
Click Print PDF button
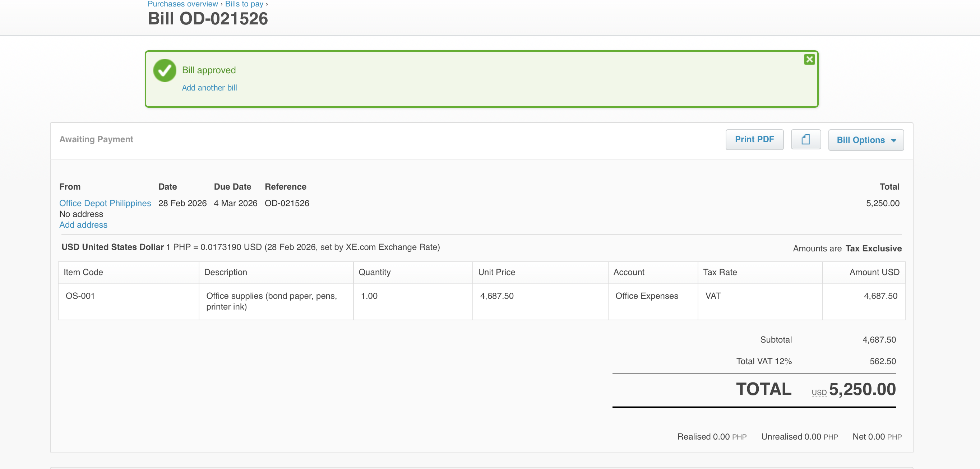pos(754,140)
